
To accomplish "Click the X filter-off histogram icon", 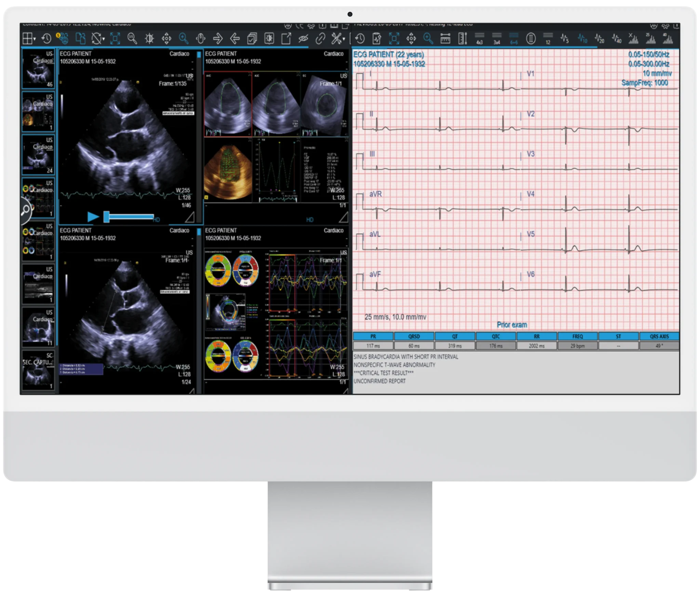I will [x=633, y=38].
